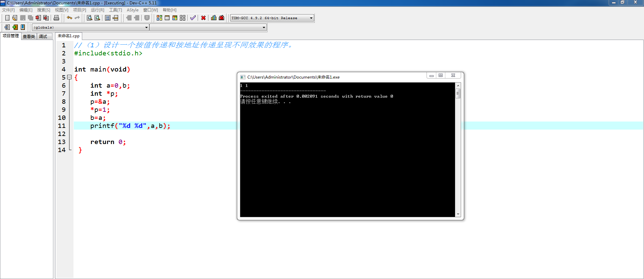Click the grayed Back navigation icon
Screen dimensions: 644x279
click(x=129, y=18)
